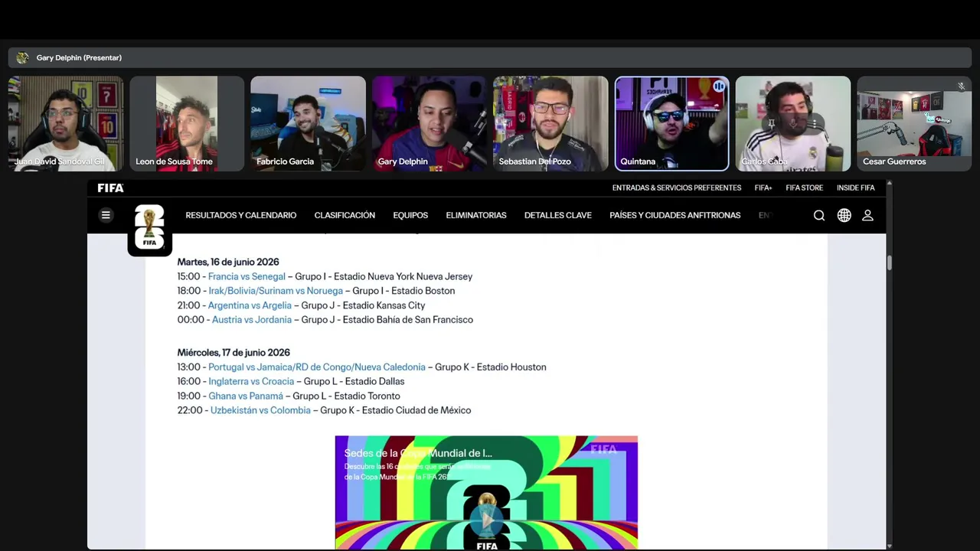Select Sebastian Del Pozo's video tile

tap(550, 123)
